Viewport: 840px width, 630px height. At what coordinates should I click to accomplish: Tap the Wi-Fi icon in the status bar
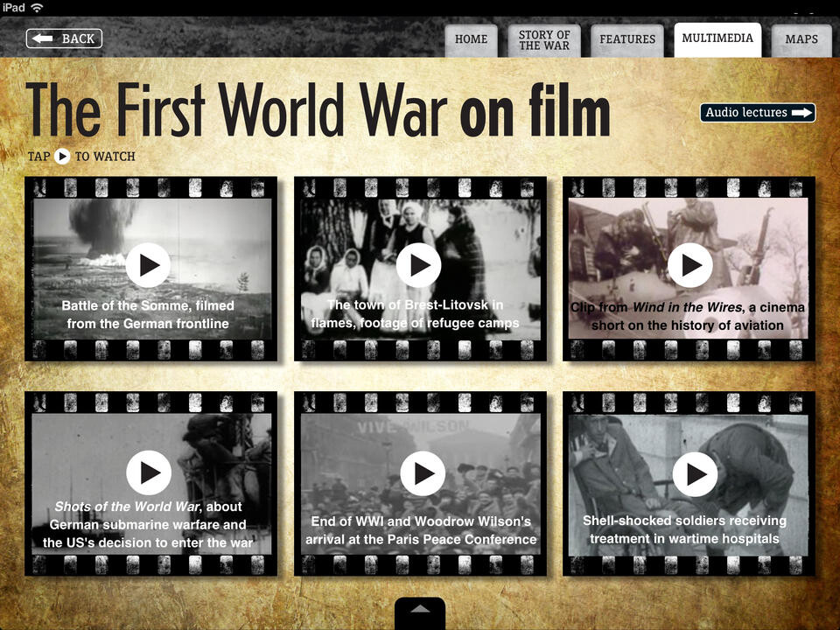tap(36, 6)
